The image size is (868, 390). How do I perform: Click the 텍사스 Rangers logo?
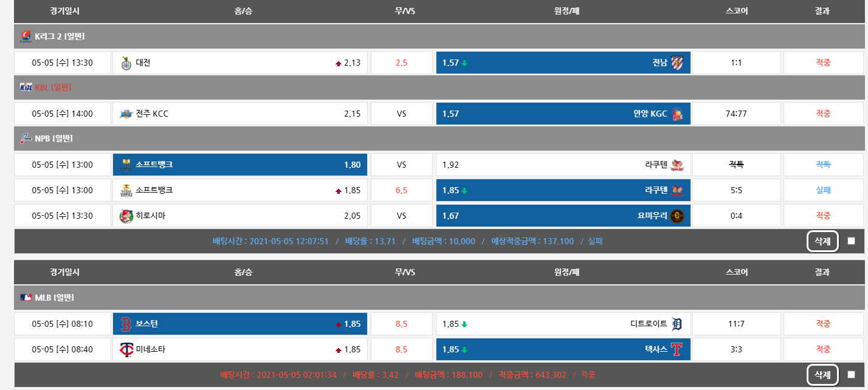677,349
